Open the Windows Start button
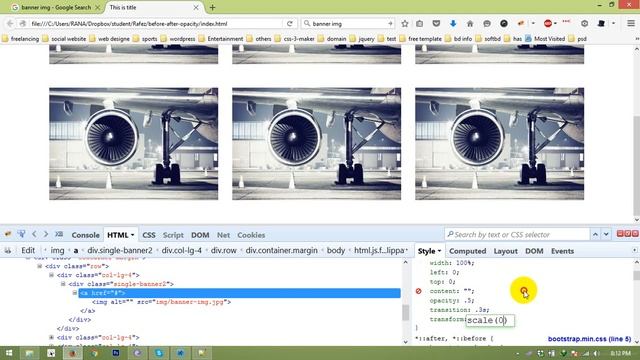This screenshot has width=640, height=360. (x=8, y=353)
